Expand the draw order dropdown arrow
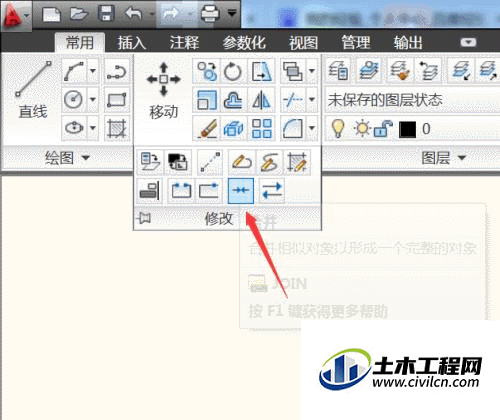500x420 pixels. (x=312, y=71)
